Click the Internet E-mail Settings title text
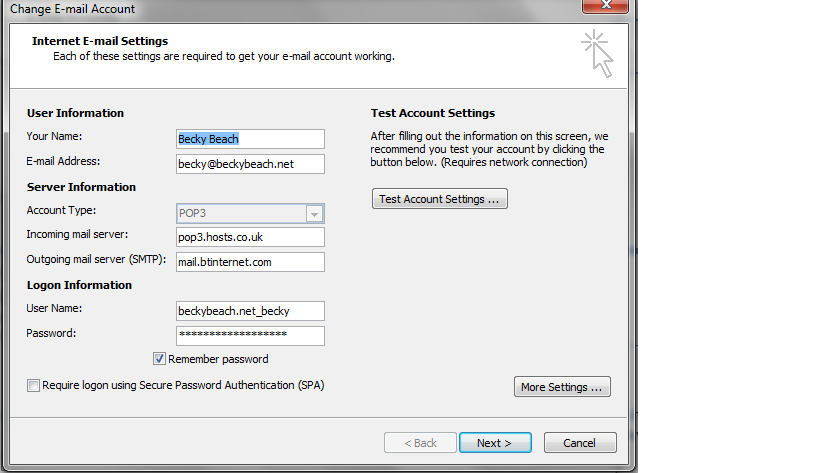Viewport: 819px width, 473px height. (100, 41)
